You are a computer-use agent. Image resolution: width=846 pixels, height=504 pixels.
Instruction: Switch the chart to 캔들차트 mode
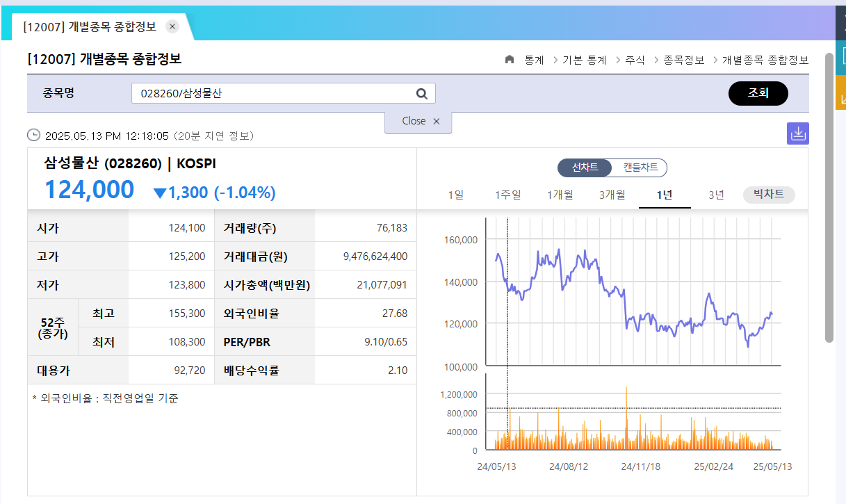click(639, 168)
